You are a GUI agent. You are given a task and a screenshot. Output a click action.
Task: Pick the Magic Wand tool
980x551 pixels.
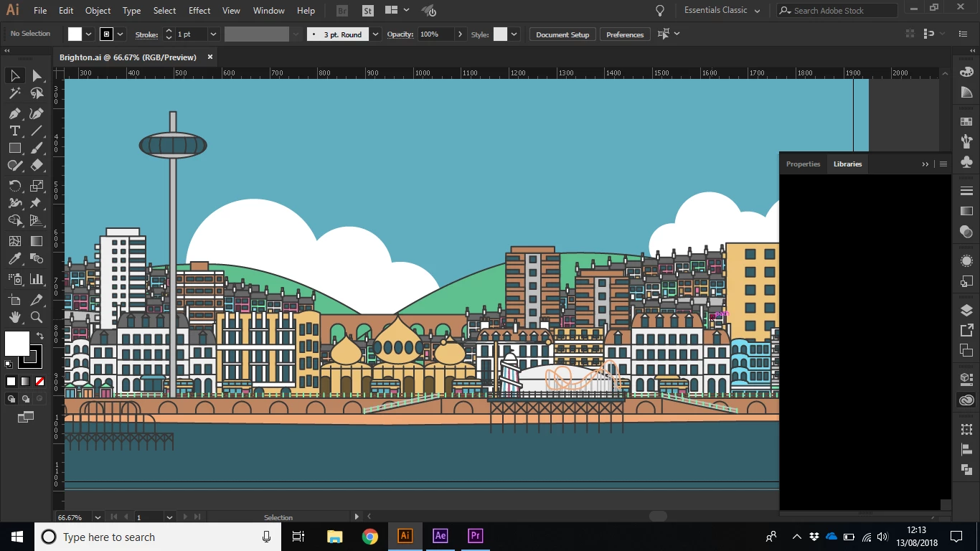tap(14, 93)
